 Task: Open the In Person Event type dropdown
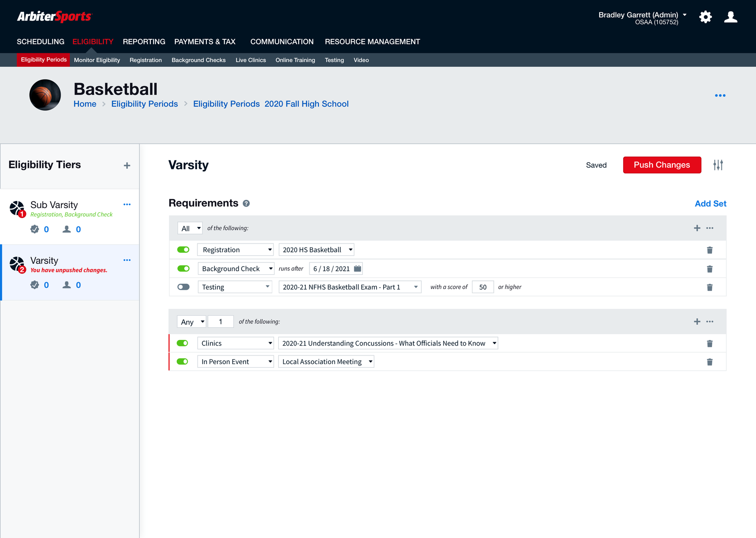[x=236, y=362]
